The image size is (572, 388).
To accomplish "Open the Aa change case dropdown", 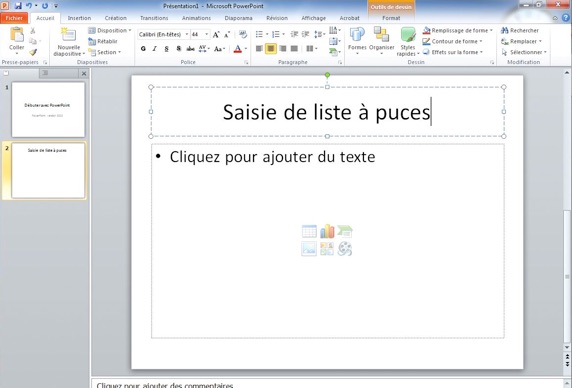I will (220, 48).
